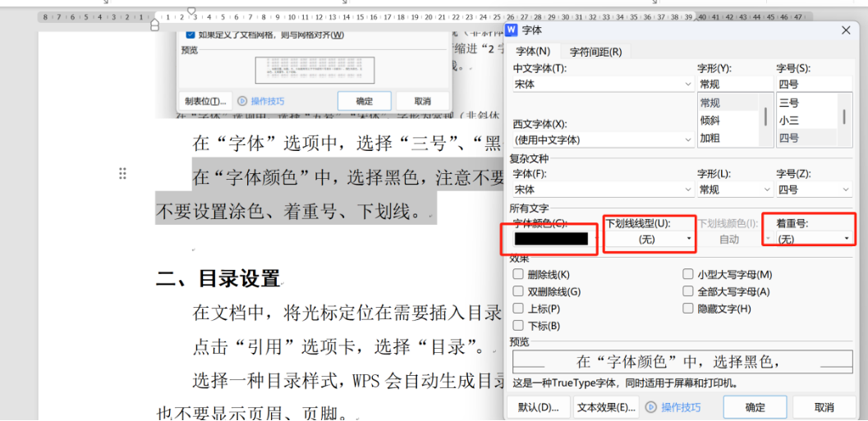868x421 pixels.
Task: Toggle the 上标 checkbox
Action: [518, 309]
